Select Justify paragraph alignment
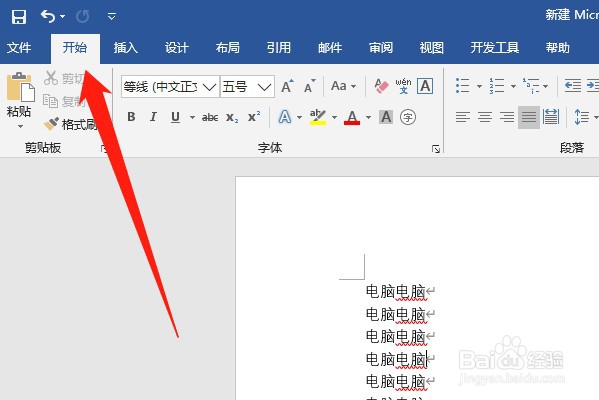The height and width of the screenshot is (400, 599). (529, 117)
